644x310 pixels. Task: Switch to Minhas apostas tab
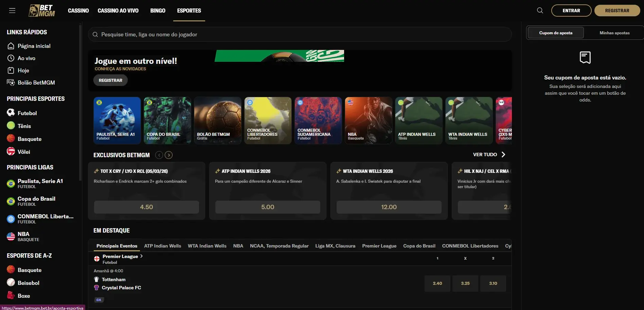click(x=614, y=33)
